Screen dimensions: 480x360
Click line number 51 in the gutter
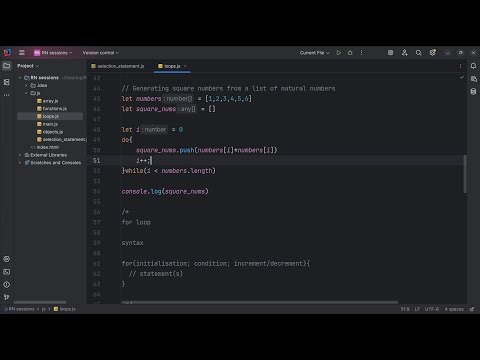pyautogui.click(x=96, y=160)
